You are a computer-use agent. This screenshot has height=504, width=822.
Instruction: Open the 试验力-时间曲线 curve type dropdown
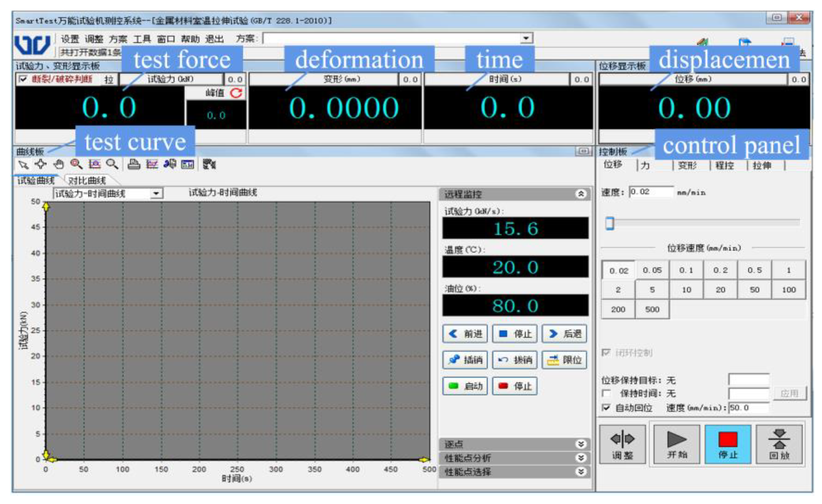point(156,193)
